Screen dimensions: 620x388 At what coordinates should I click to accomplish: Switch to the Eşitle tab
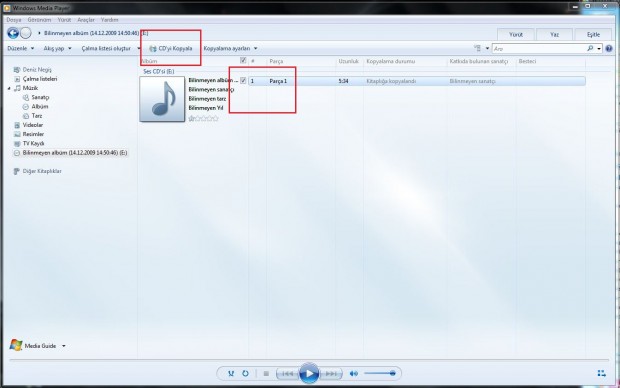[x=593, y=34]
